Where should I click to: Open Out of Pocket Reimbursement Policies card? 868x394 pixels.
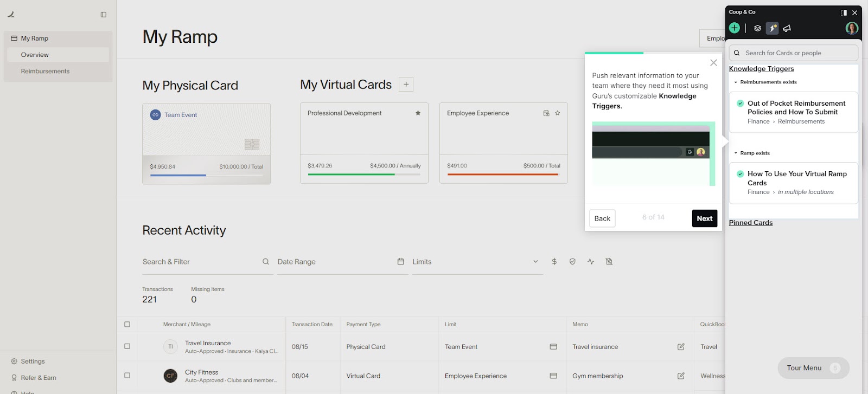coord(794,112)
